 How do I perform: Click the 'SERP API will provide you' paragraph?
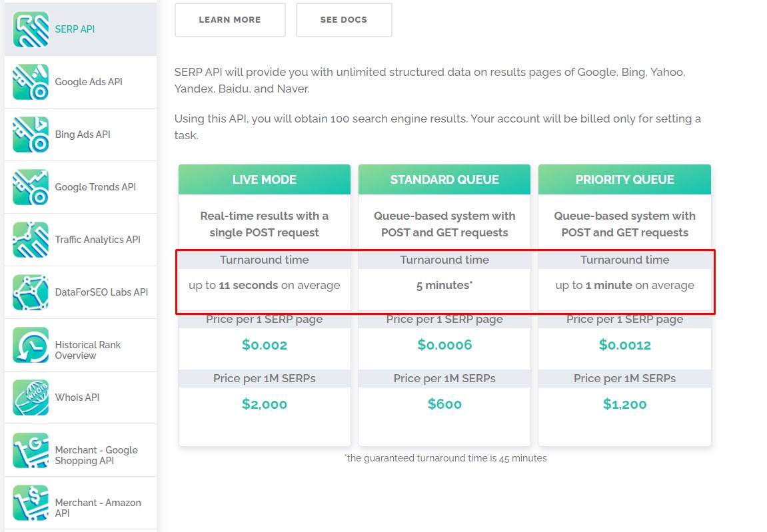point(430,80)
